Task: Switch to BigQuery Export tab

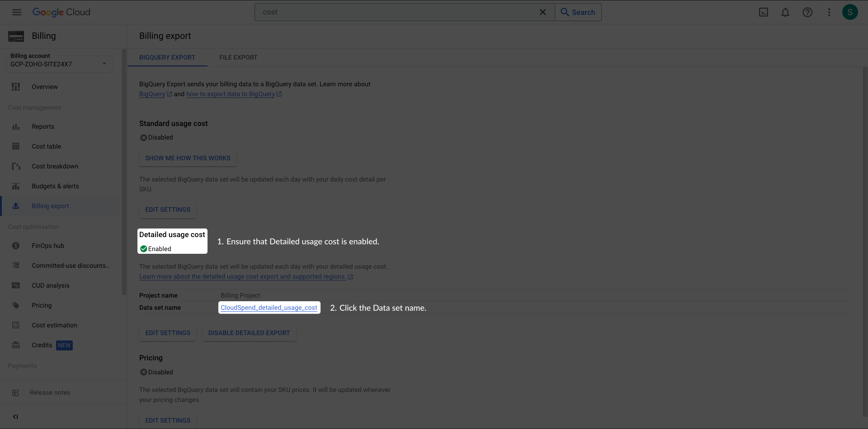Action: click(x=167, y=57)
